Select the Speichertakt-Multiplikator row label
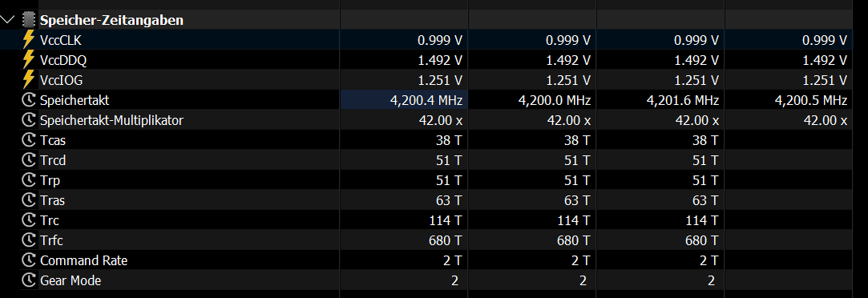This screenshot has width=868, height=298. click(x=111, y=120)
